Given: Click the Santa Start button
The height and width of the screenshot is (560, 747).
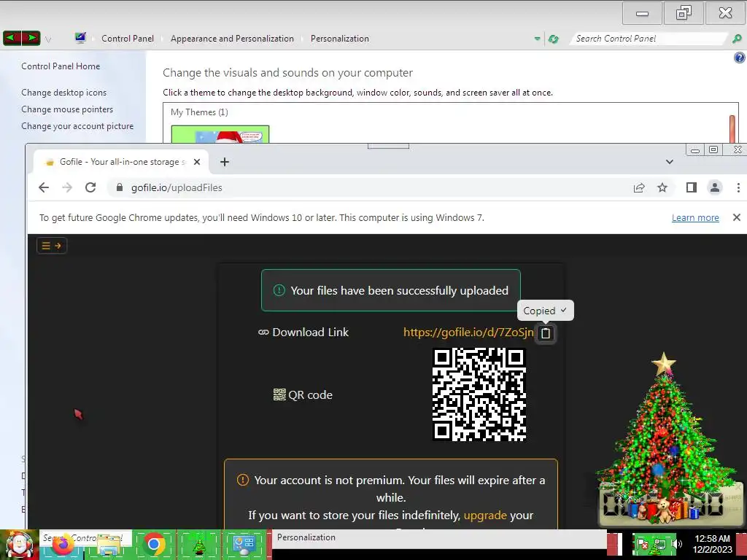Looking at the screenshot, I should point(19,545).
